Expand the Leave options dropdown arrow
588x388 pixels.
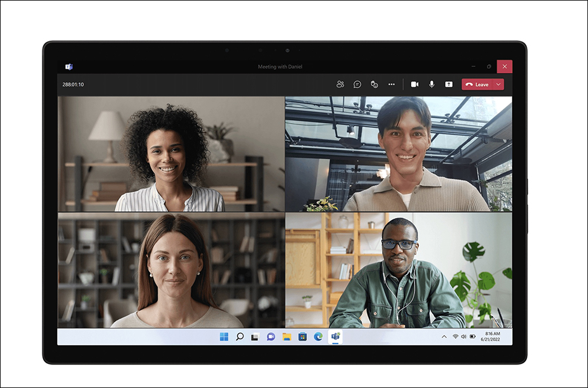pos(499,84)
